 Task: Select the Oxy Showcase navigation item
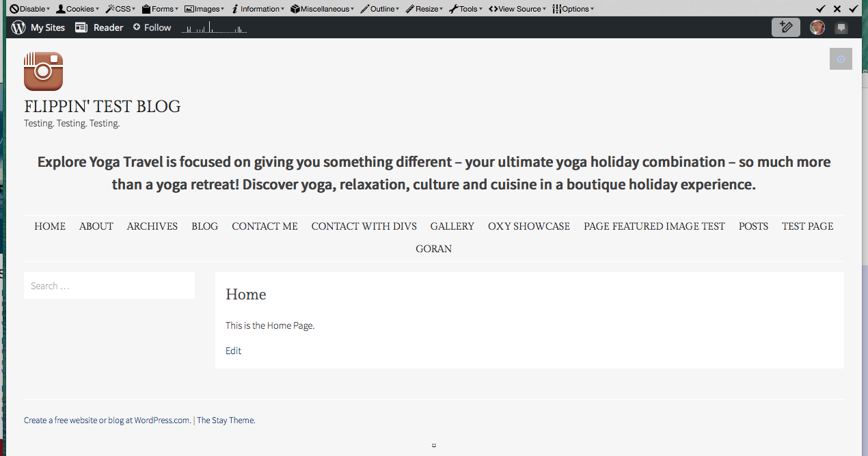[528, 226]
